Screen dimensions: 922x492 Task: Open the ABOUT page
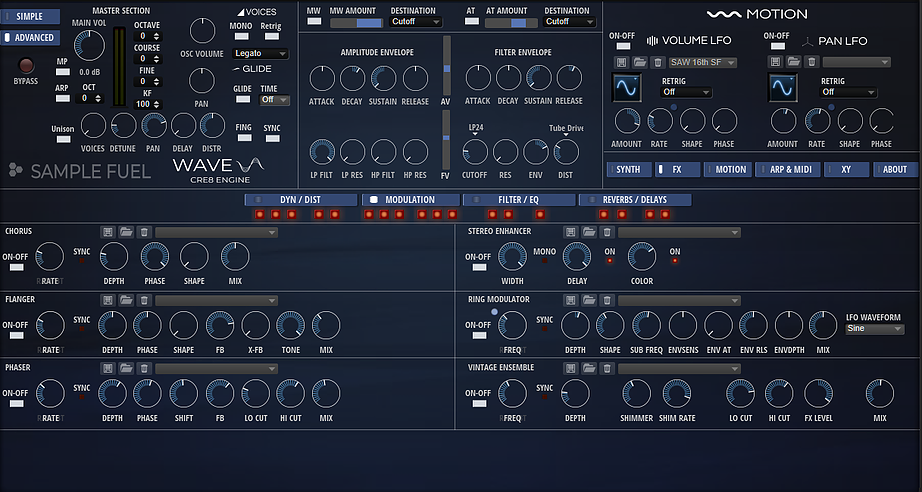point(895,169)
